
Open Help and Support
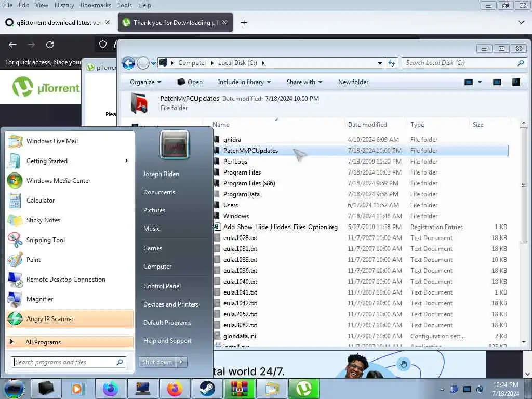coord(167,341)
